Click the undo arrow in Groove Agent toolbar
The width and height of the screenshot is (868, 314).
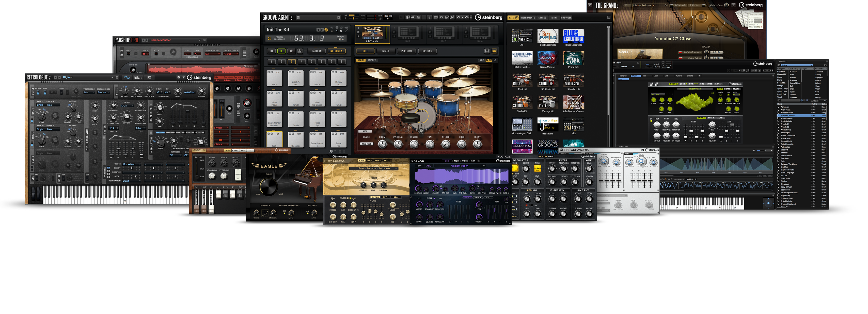coord(458,17)
